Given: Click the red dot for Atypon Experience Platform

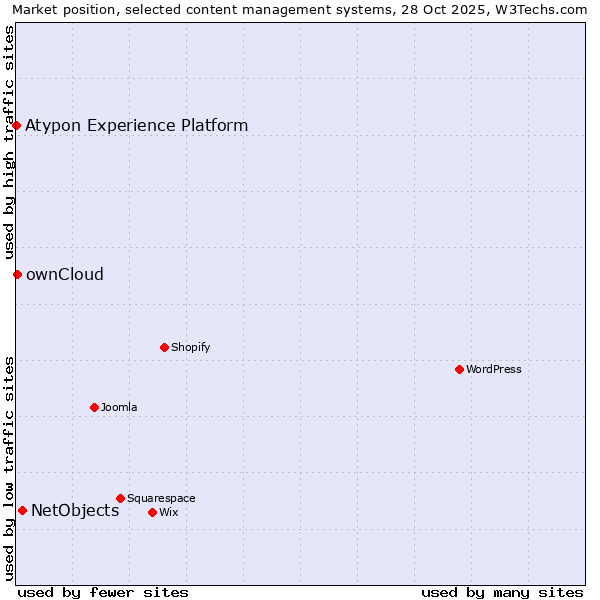Looking at the screenshot, I should point(17,125).
